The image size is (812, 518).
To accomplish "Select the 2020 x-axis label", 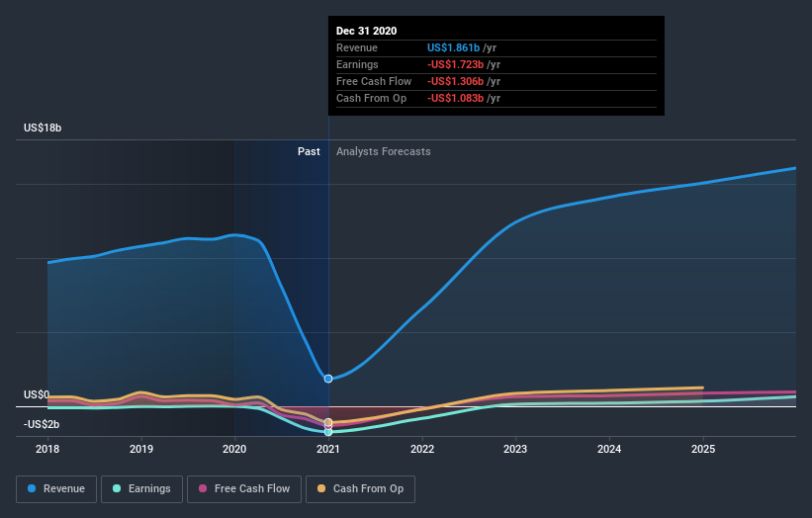I will pos(234,449).
